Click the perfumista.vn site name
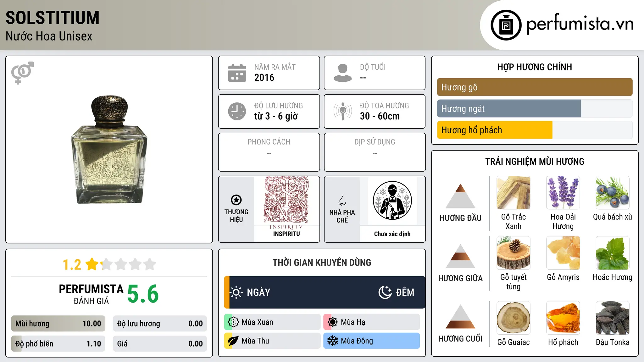This screenshot has width=644, height=362. (x=580, y=24)
